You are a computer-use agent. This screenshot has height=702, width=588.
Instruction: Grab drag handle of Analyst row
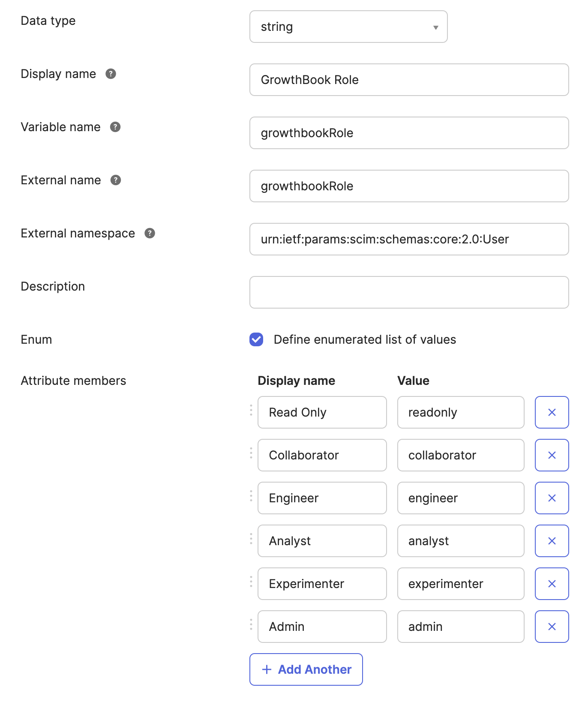(x=251, y=539)
